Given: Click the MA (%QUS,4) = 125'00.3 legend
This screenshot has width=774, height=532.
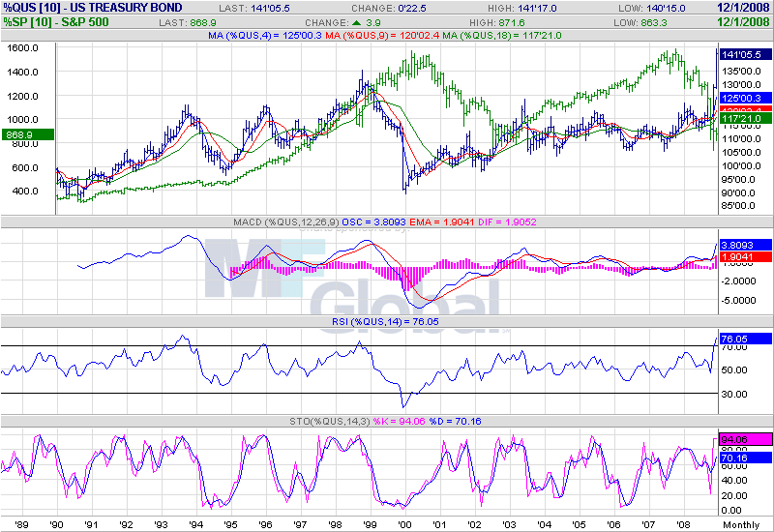Looking at the screenshot, I should [265, 36].
